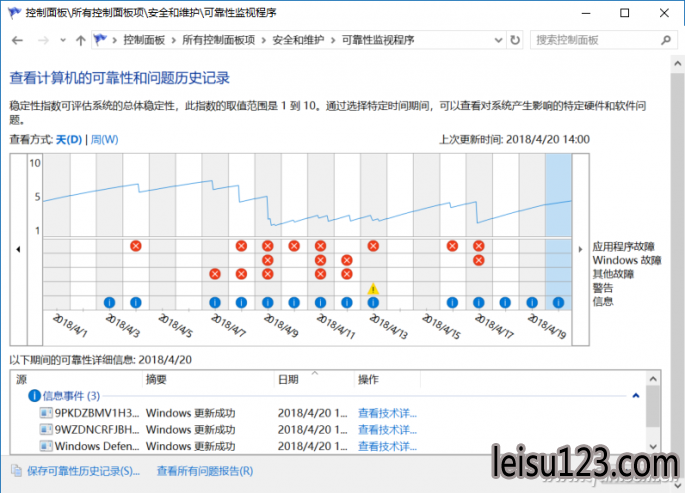
Task: Click the yellow warning icon on 2018/4/13
Action: coord(373,289)
